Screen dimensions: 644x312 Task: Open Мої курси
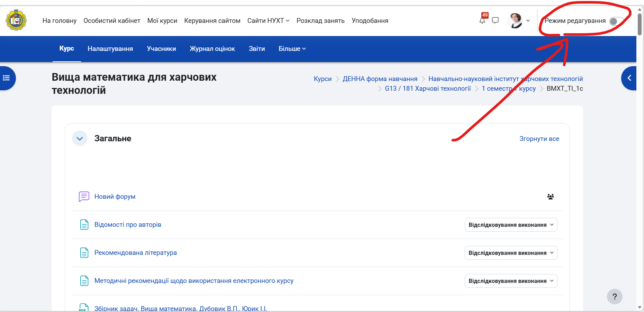click(x=162, y=21)
